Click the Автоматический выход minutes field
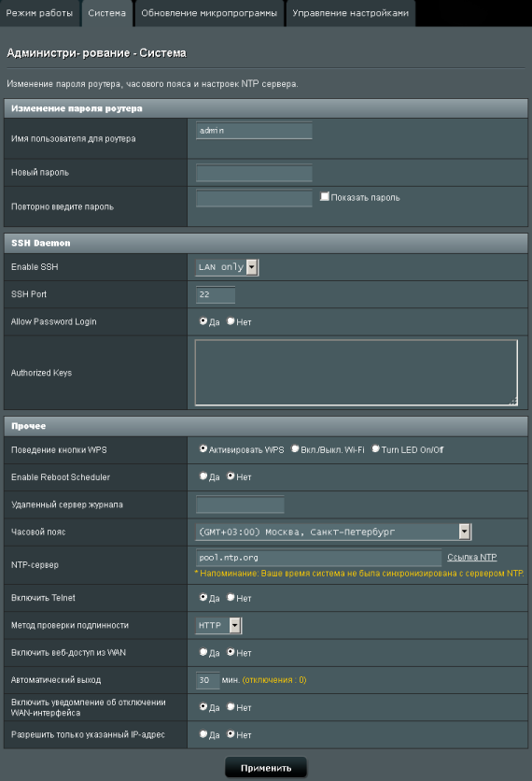The image size is (532, 781). [x=207, y=680]
